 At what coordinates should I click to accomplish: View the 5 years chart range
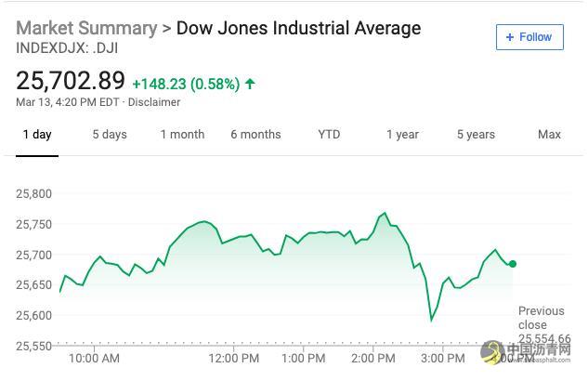[476, 134]
